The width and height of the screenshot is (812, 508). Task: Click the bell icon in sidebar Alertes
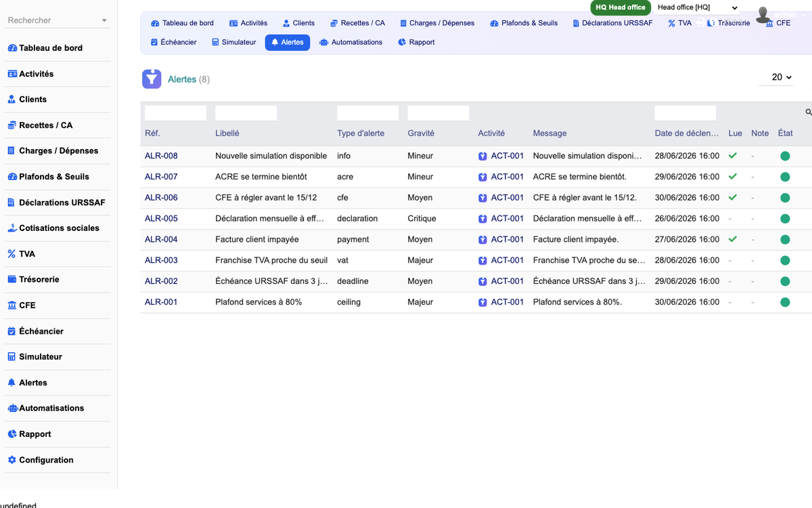(x=12, y=383)
